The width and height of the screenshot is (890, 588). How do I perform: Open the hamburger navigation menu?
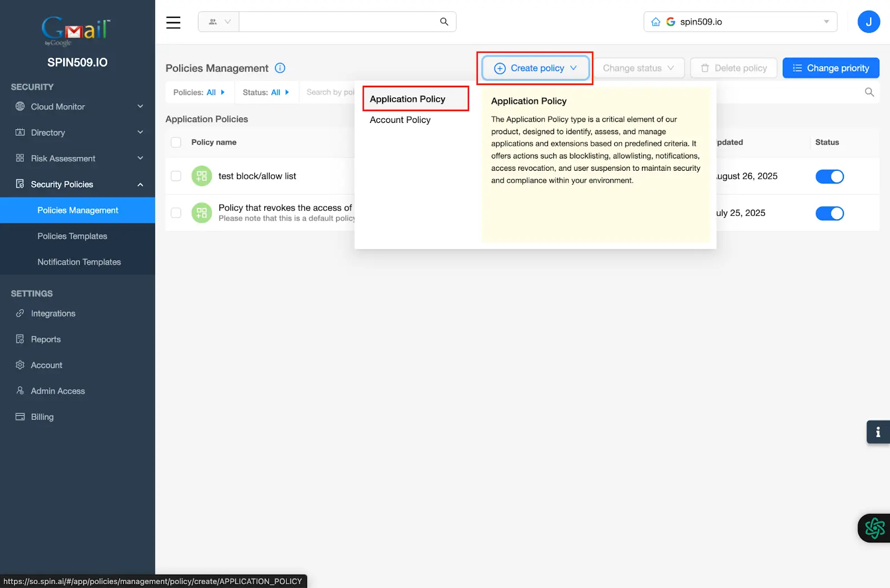[x=173, y=22]
